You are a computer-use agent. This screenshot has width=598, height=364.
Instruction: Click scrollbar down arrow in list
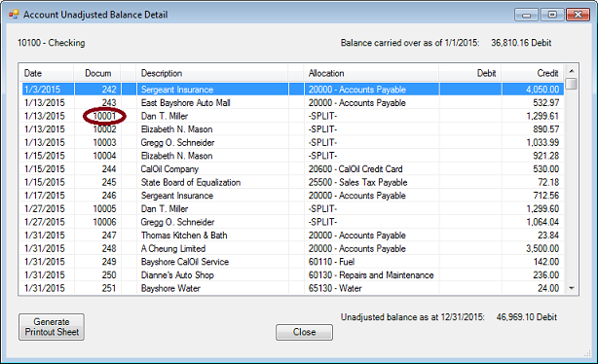572,288
